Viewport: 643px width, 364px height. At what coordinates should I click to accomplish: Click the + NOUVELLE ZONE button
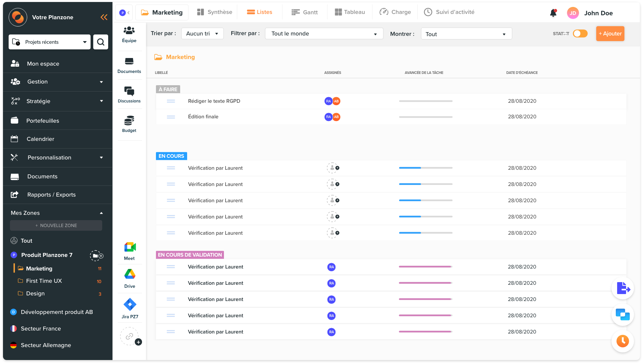tap(56, 225)
